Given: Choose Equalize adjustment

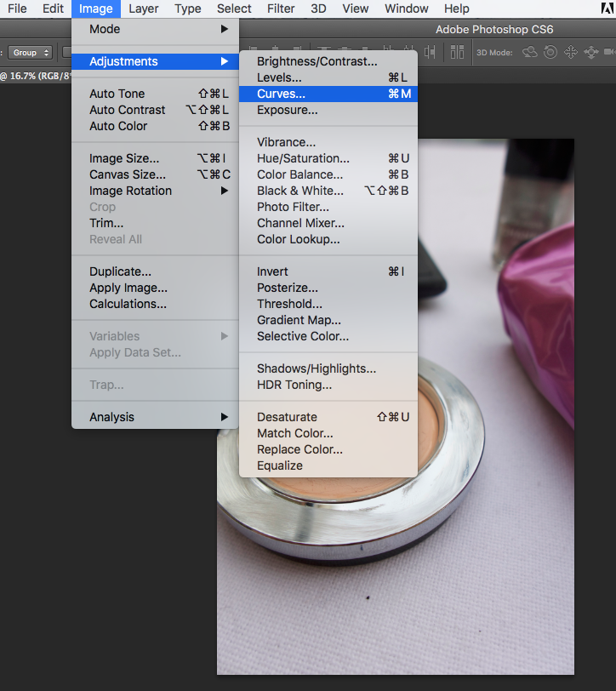Looking at the screenshot, I should (x=328, y=465).
